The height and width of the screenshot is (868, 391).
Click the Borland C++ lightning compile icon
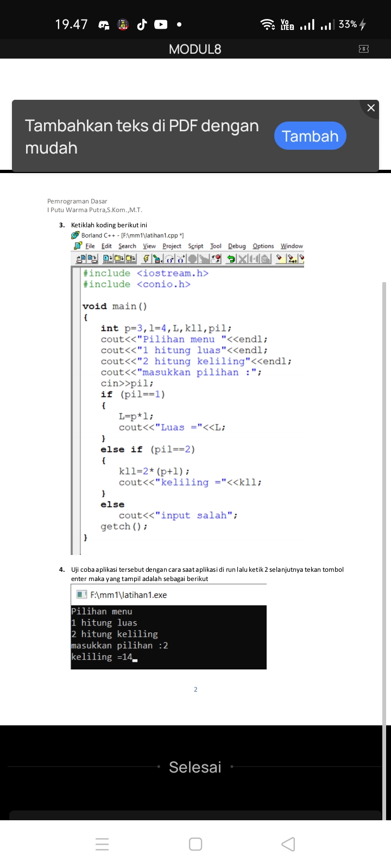click(x=146, y=259)
